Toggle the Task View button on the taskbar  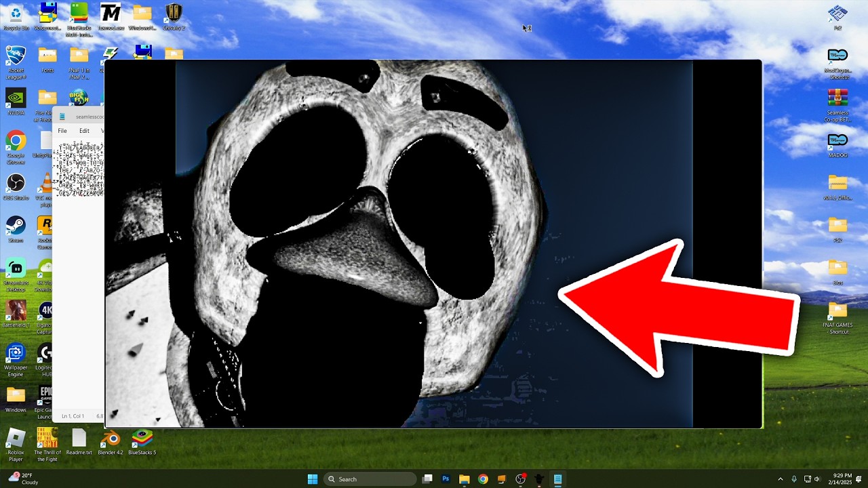tap(427, 479)
